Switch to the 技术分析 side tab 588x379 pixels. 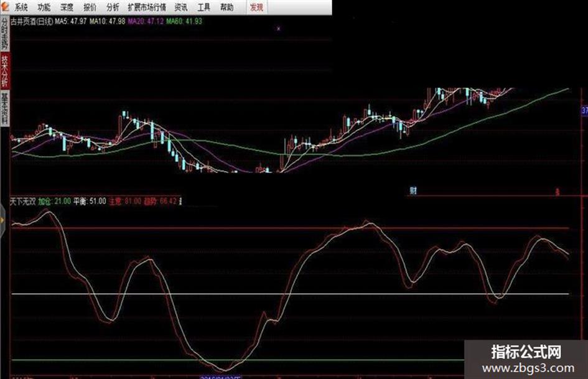[x=4, y=70]
